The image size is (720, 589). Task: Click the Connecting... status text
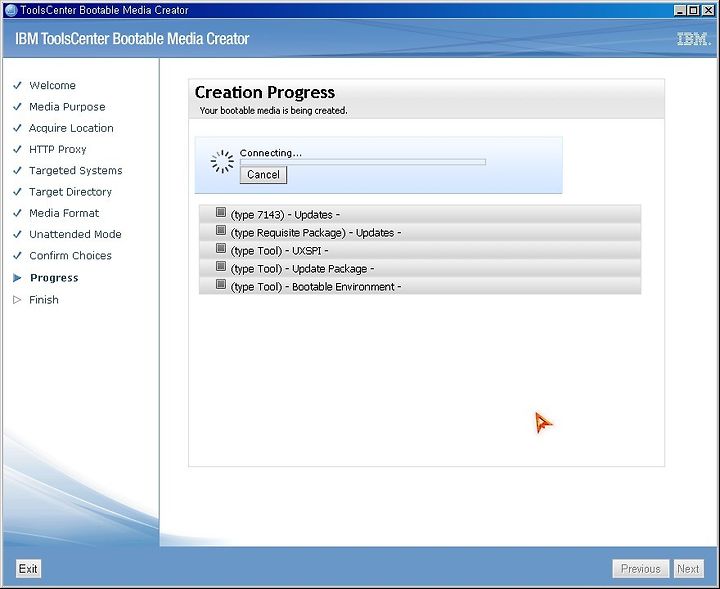pos(271,153)
